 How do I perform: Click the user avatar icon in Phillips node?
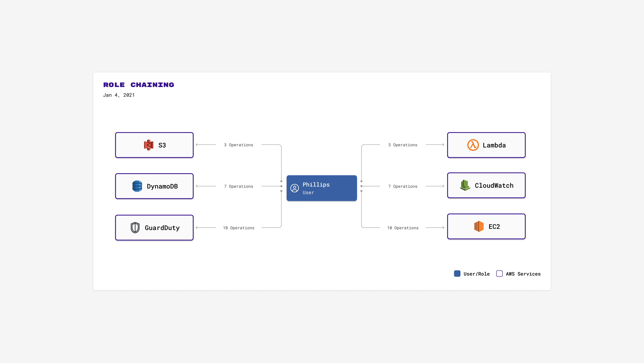(294, 188)
